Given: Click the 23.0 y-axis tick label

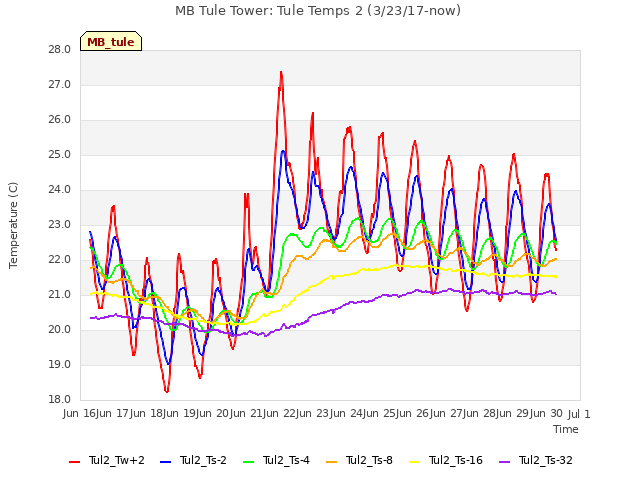Looking at the screenshot, I should click(60, 225).
